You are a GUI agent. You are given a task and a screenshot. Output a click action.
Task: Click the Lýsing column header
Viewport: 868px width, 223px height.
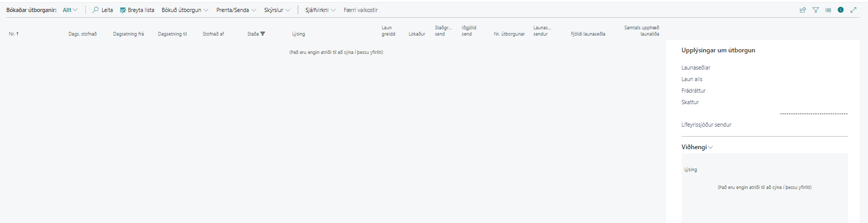point(298,34)
